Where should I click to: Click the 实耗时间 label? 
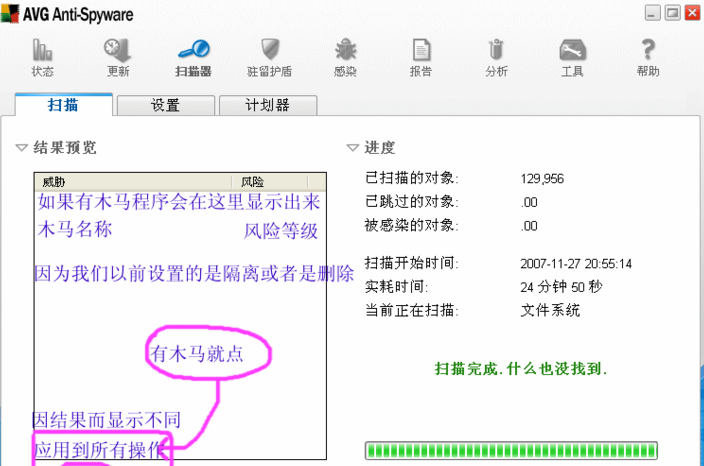click(396, 286)
